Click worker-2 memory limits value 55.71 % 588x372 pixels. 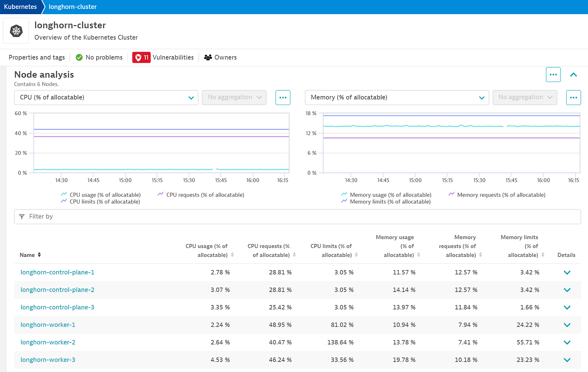point(528,342)
